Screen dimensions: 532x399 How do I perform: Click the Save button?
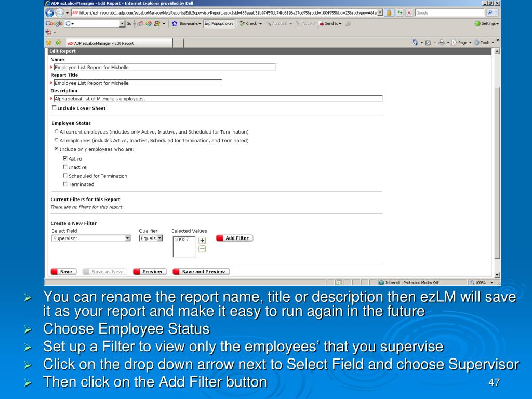(63, 271)
